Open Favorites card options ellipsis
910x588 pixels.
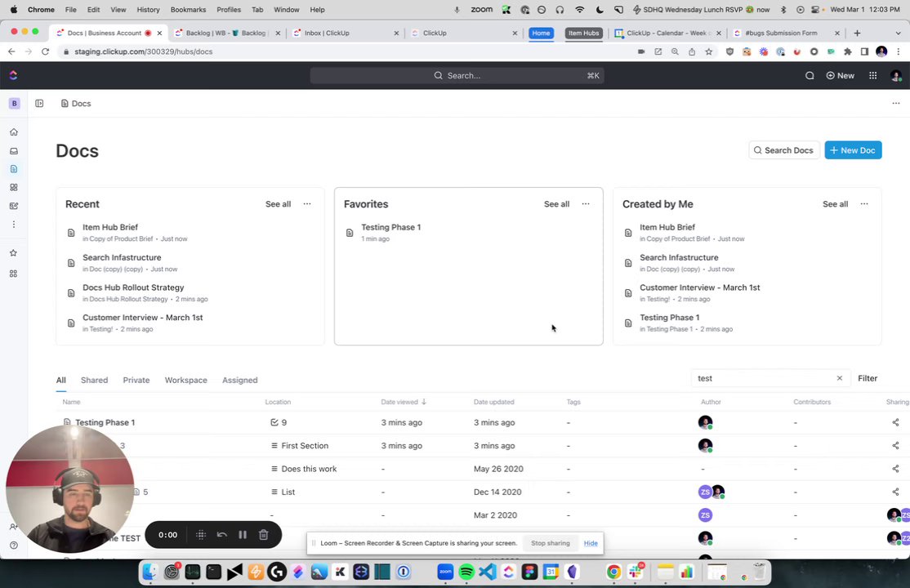click(x=586, y=203)
